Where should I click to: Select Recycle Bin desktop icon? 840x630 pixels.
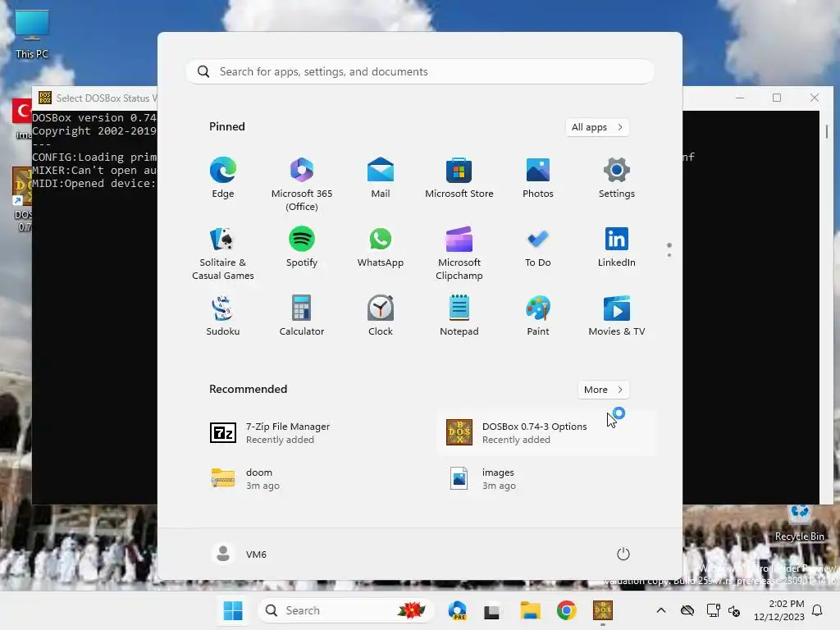800,523
